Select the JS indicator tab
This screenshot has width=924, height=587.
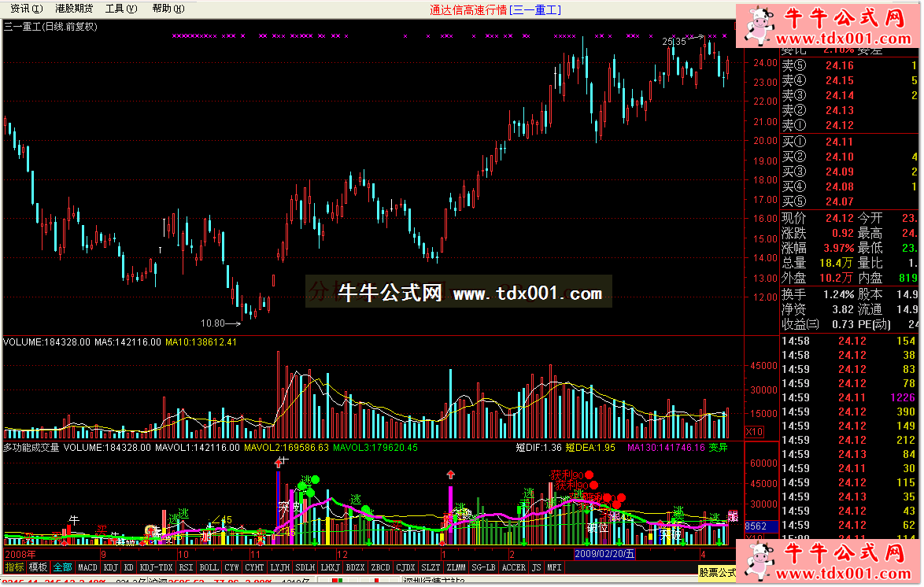point(536,567)
